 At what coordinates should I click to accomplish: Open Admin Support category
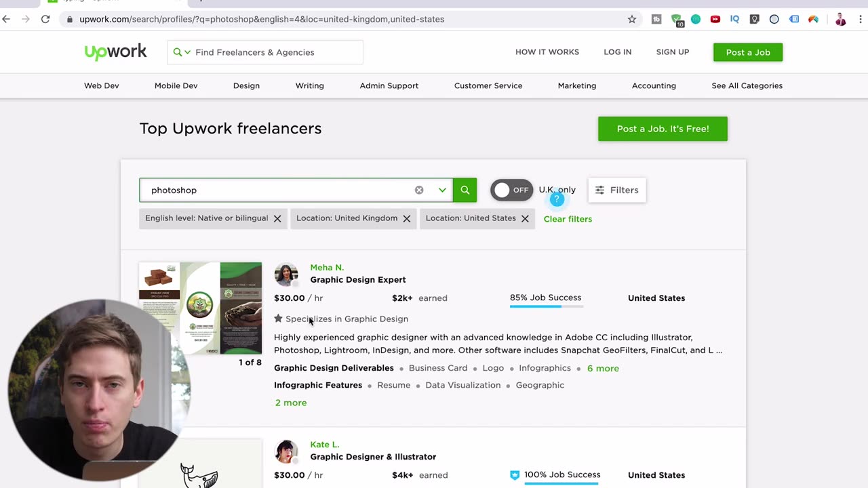click(x=389, y=85)
